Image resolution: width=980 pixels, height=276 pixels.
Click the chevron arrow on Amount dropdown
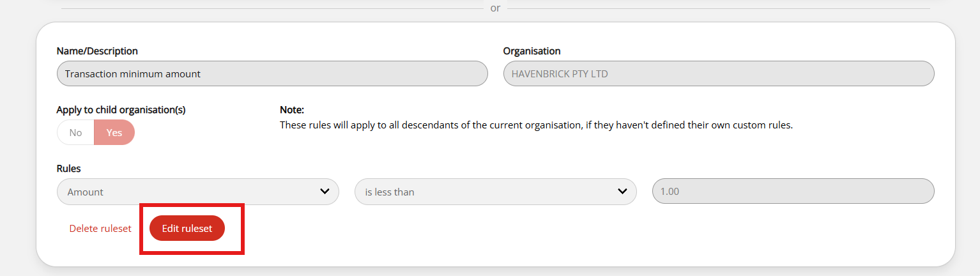(325, 191)
